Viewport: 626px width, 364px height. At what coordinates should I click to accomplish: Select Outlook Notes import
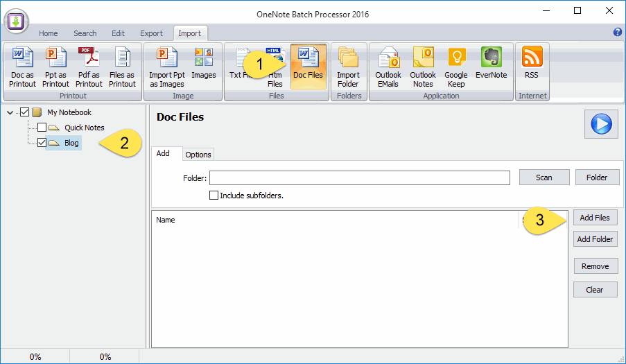point(423,67)
